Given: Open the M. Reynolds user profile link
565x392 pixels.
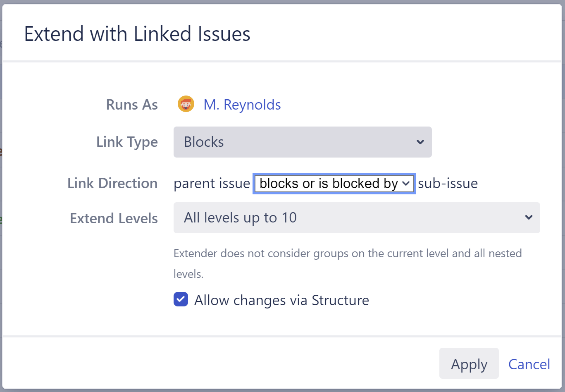Looking at the screenshot, I should pyautogui.click(x=242, y=105).
